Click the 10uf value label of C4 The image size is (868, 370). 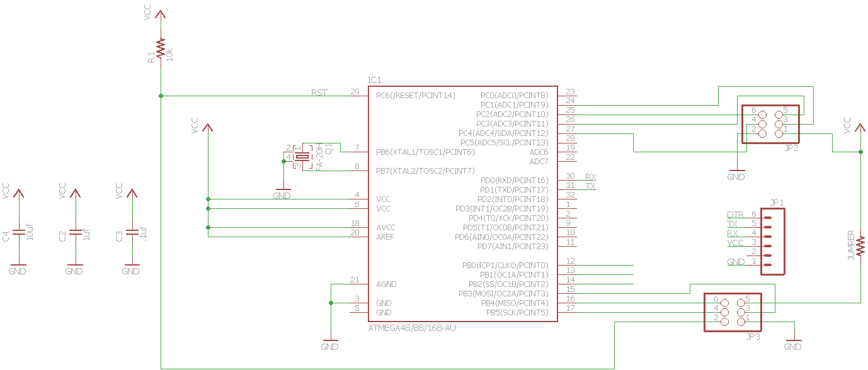(29, 232)
